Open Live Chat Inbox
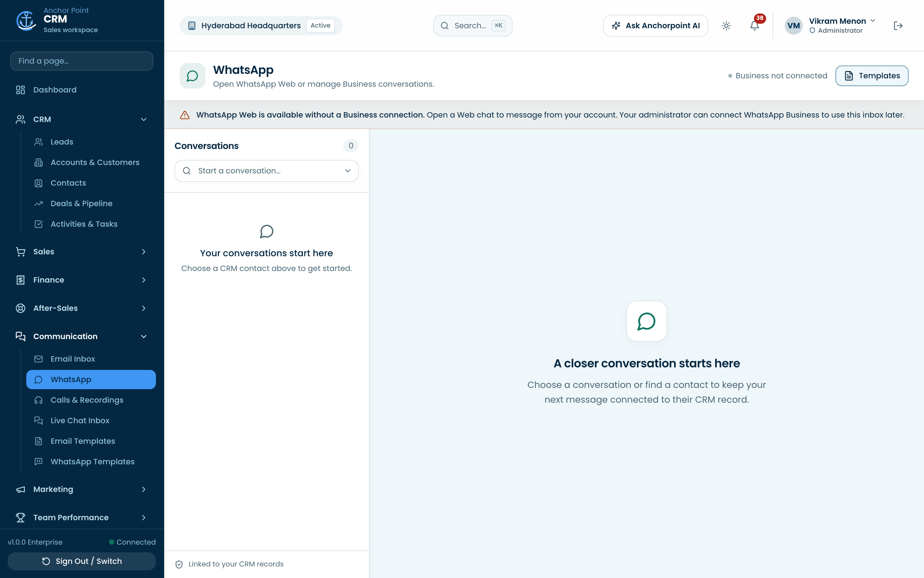Viewport: 924px width, 578px height. pos(91,421)
